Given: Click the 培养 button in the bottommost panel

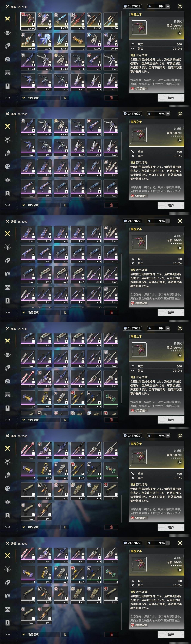Looking at the screenshot, I should 171,634.
